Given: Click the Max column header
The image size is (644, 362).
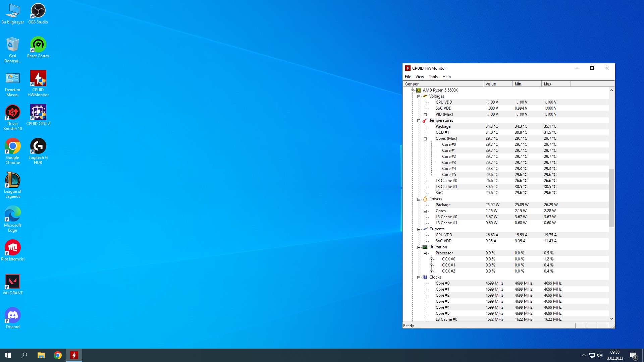Looking at the screenshot, I should pos(555,84).
